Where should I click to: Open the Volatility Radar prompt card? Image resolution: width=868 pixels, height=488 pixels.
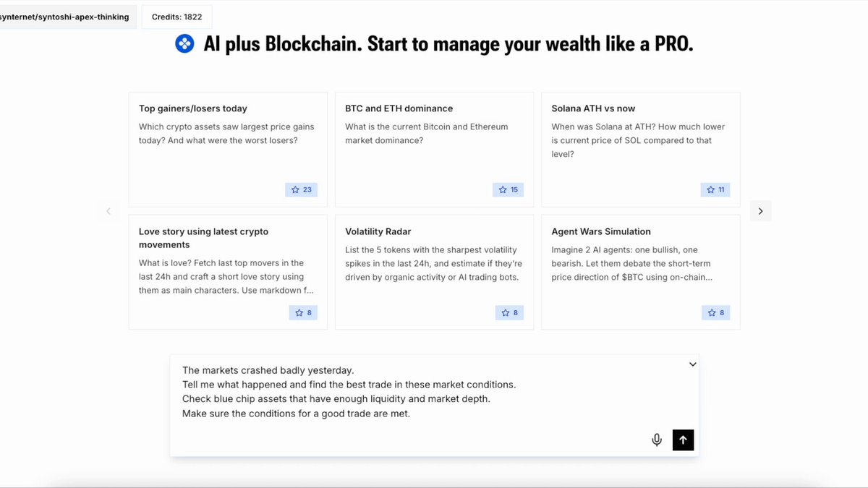tap(434, 272)
